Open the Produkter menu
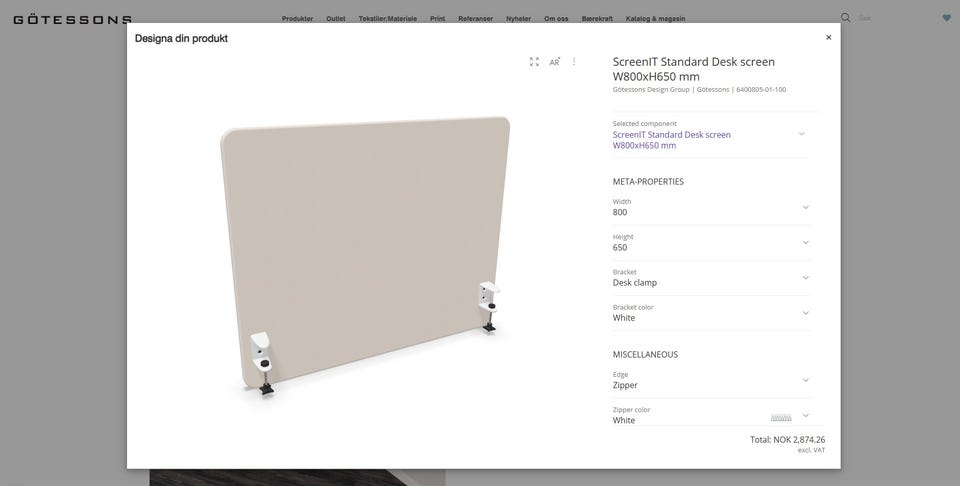Image resolution: width=960 pixels, height=486 pixels. tap(298, 19)
